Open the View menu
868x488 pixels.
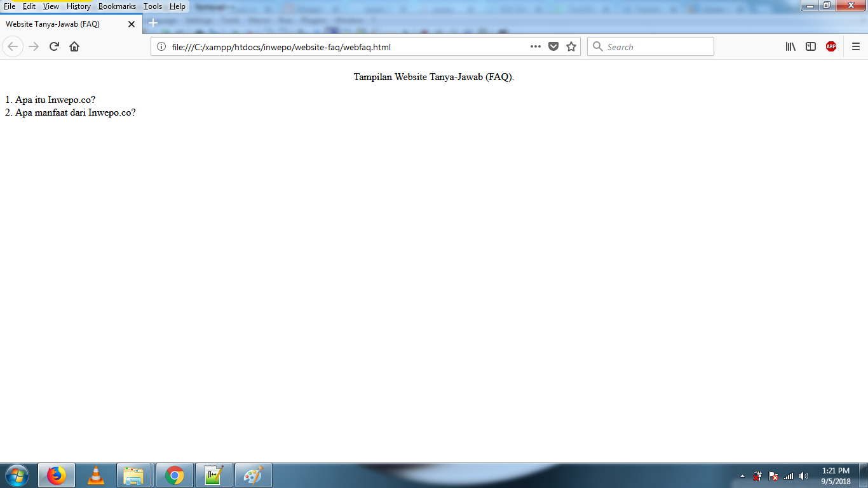coord(51,6)
